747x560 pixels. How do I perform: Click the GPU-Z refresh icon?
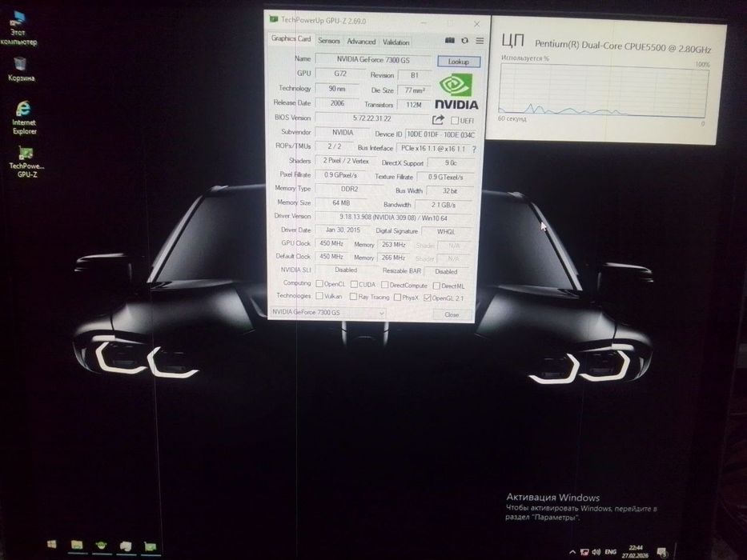[464, 41]
